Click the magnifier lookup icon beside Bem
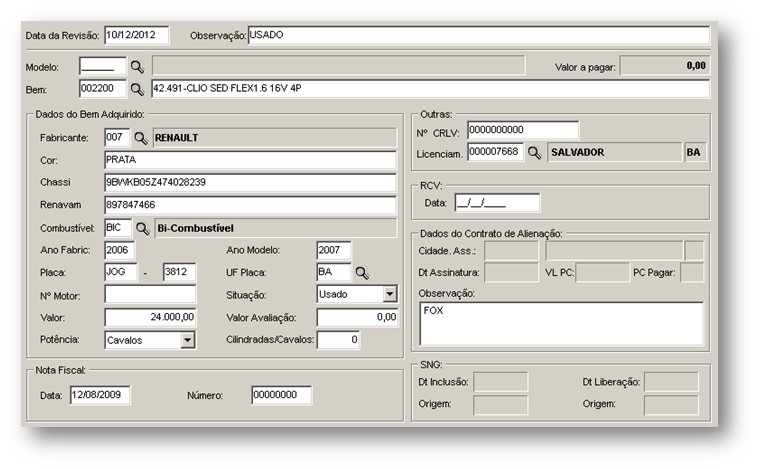This screenshot has height=469, width=760. pyautogui.click(x=137, y=89)
